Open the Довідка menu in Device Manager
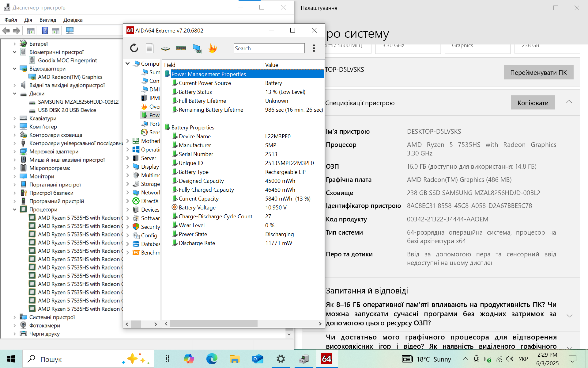The width and height of the screenshot is (588, 368). click(x=73, y=20)
